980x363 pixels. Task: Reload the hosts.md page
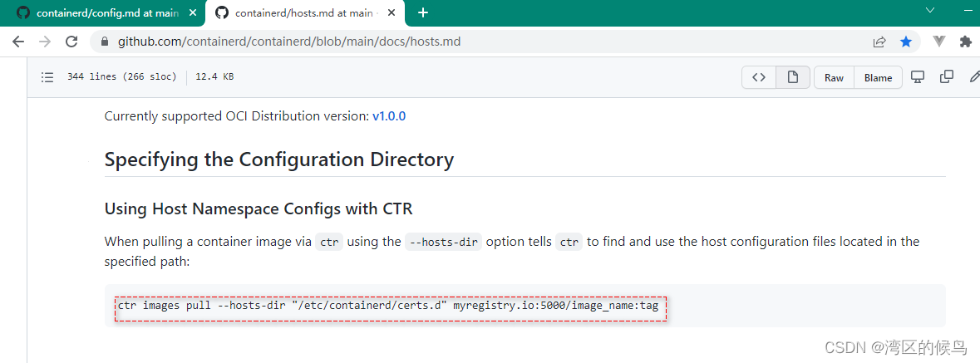coord(71,42)
